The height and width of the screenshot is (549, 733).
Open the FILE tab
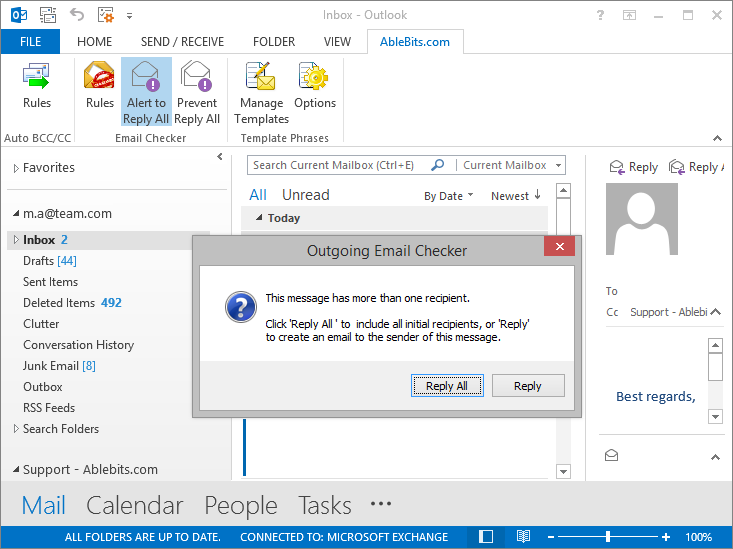30,42
